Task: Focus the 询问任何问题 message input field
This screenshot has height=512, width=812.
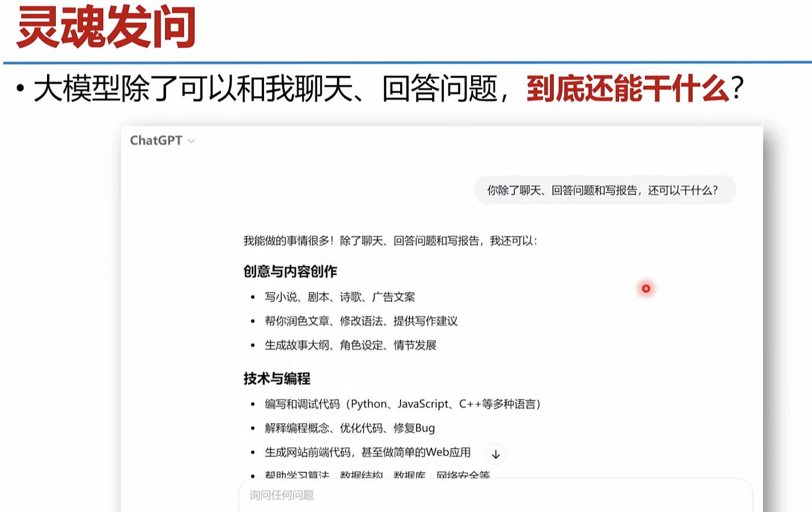Action: point(495,495)
